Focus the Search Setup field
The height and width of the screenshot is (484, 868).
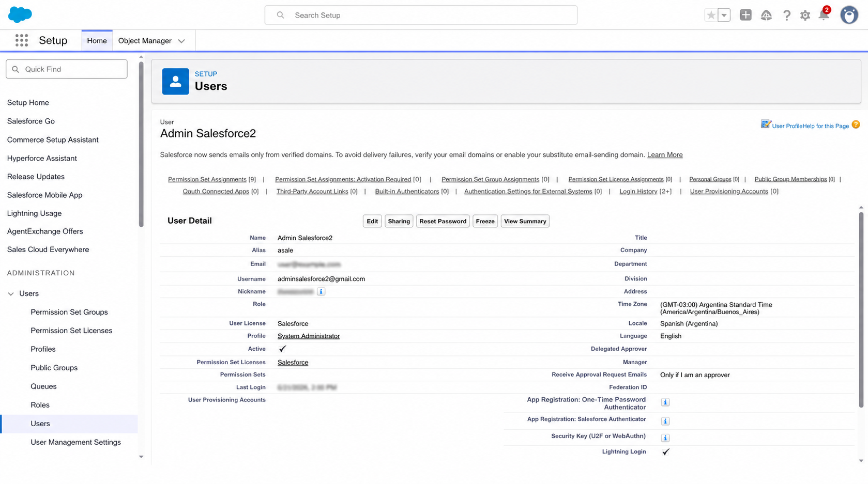click(421, 15)
